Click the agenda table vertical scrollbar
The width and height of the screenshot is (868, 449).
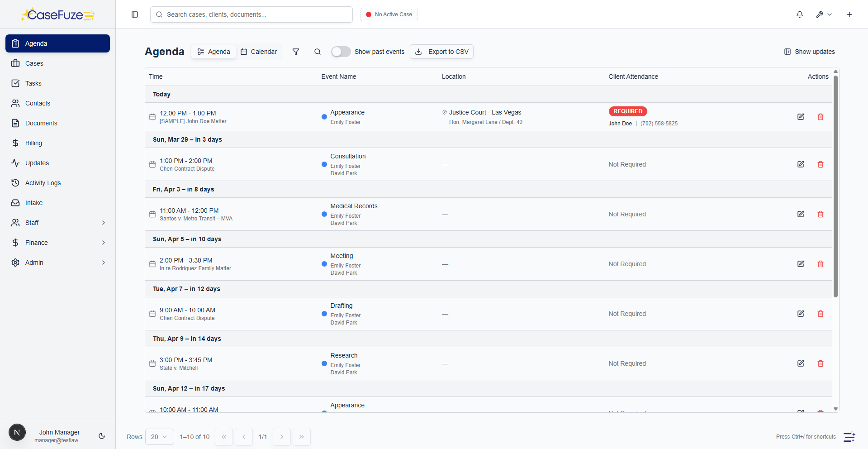coord(835,186)
